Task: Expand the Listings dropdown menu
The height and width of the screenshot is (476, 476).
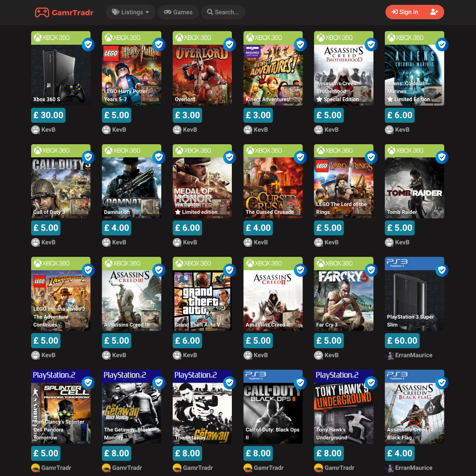Action: 131,12
